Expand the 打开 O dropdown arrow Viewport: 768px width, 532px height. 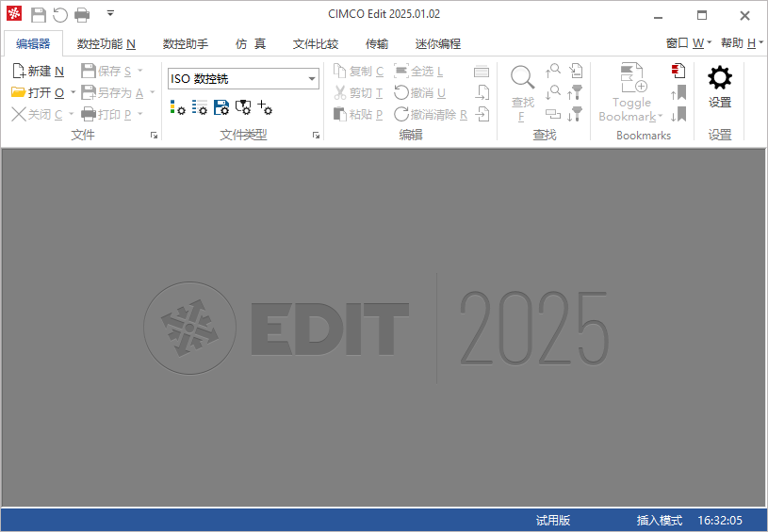coord(73,92)
